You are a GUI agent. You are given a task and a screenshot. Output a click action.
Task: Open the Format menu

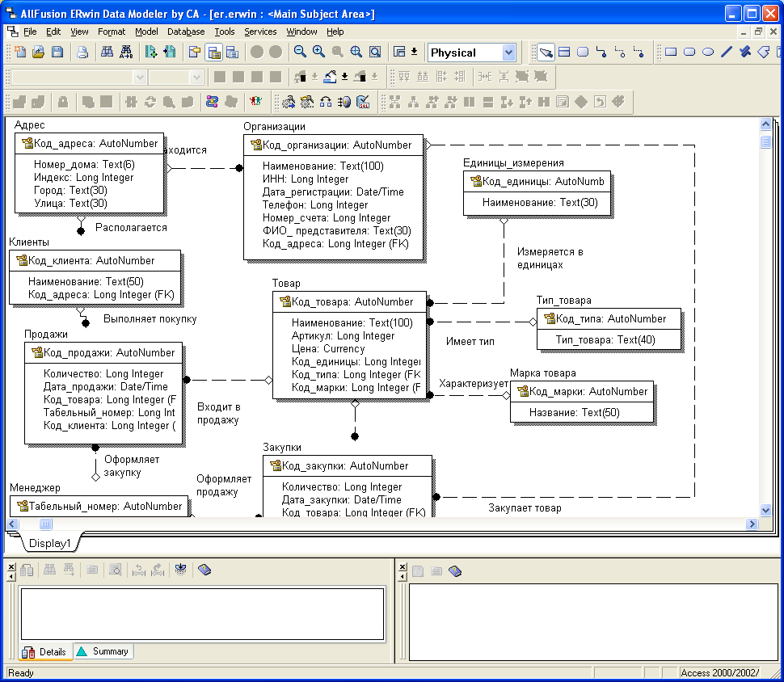point(112,32)
